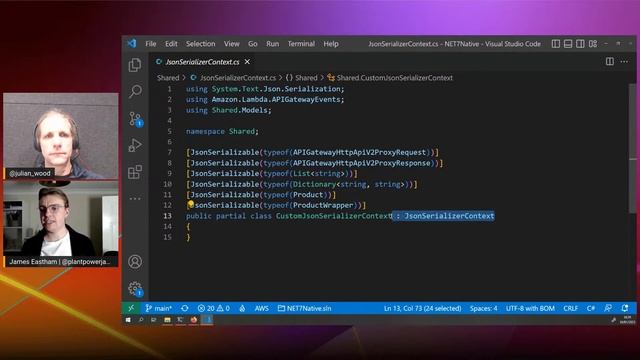Change indentation via Spaces: 4
The height and width of the screenshot is (360, 640).
click(x=483, y=308)
